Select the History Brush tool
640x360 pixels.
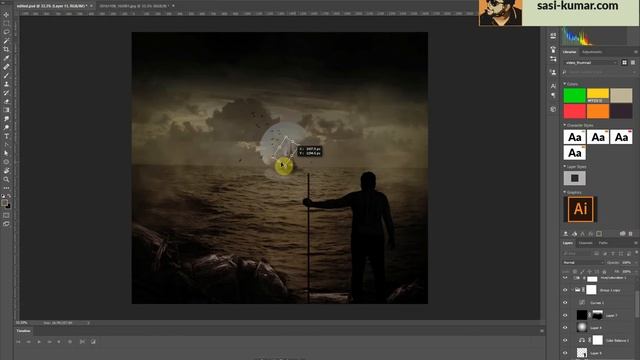(x=6, y=93)
